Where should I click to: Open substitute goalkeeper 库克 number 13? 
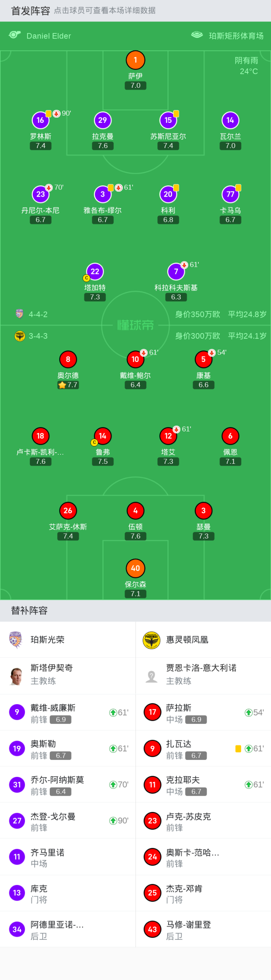(68, 893)
